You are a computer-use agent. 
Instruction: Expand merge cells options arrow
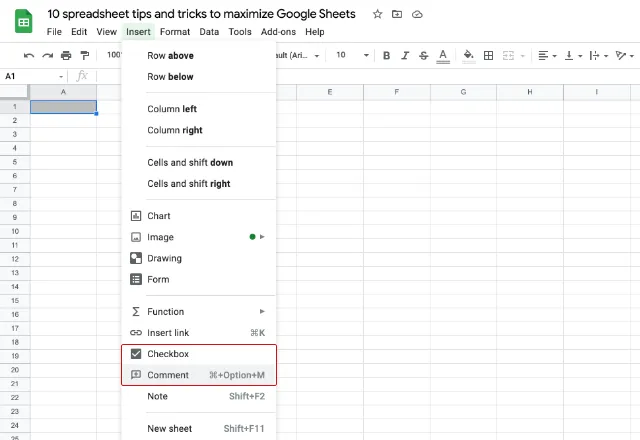coord(522,56)
